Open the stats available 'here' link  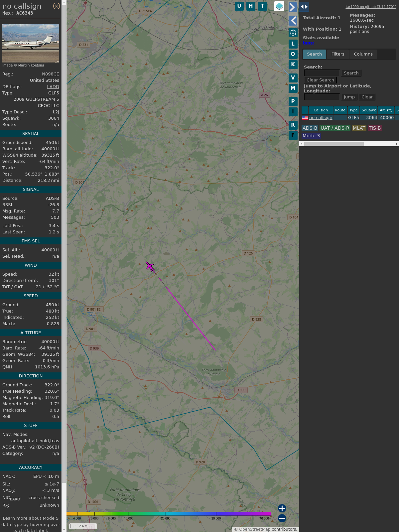click(308, 43)
